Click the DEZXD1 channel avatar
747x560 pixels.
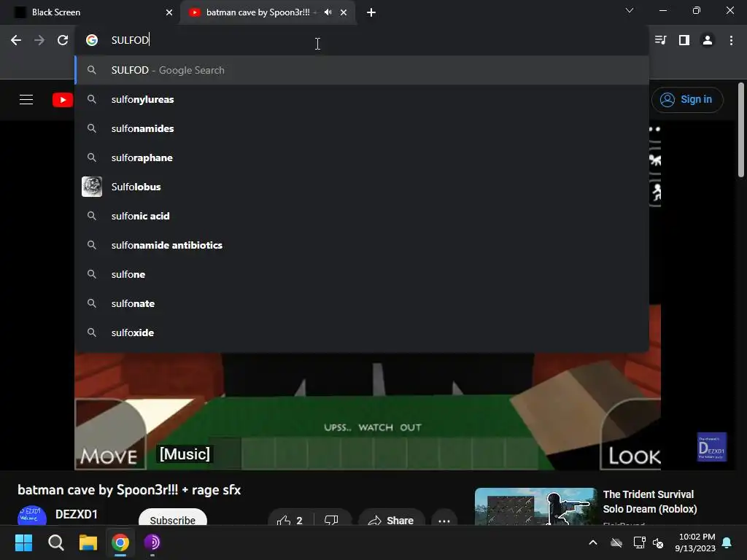(32, 516)
